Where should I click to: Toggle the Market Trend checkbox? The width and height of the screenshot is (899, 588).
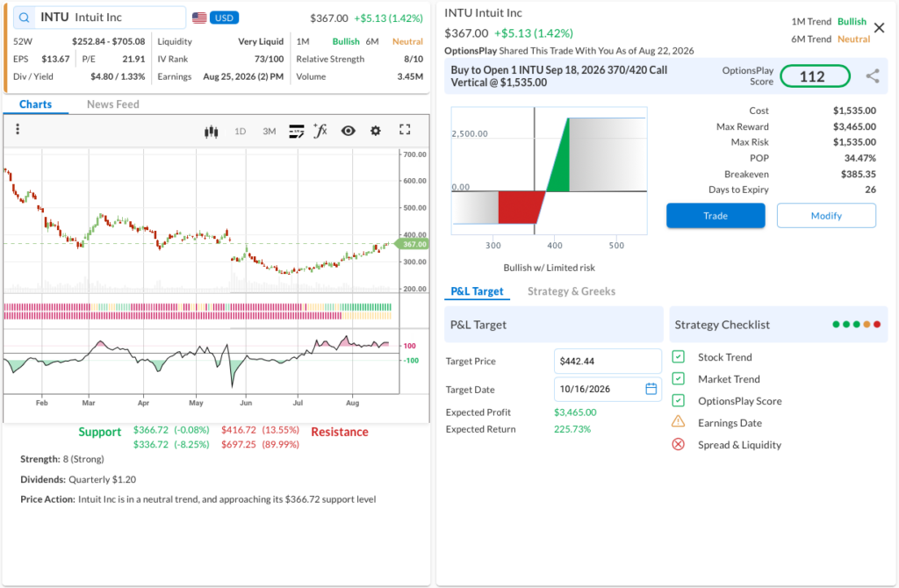(x=679, y=379)
